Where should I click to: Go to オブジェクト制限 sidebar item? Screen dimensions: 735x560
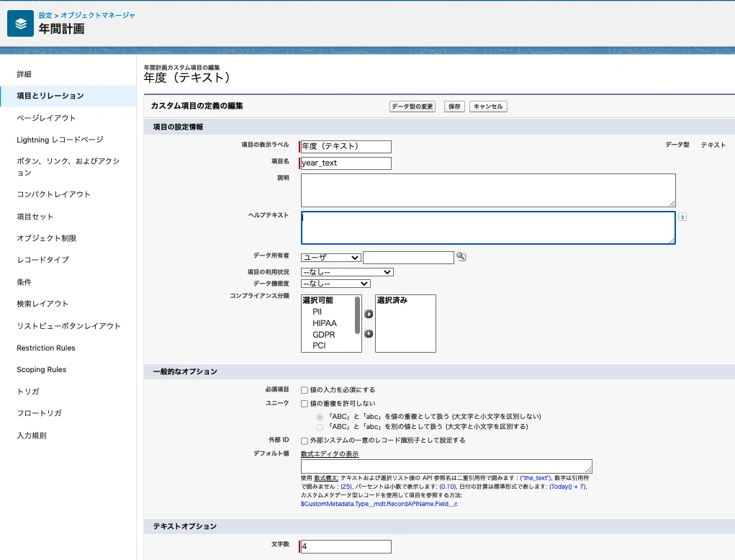point(46,238)
